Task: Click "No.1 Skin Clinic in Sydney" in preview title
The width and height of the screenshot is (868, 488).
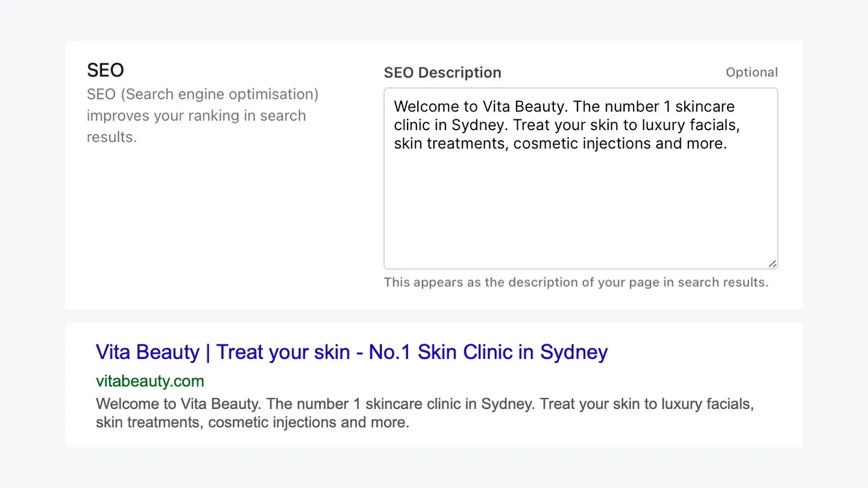Action: pos(488,352)
